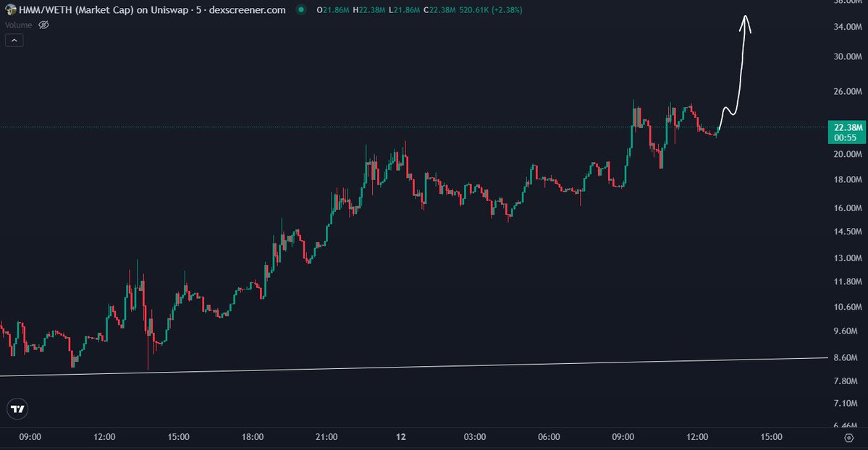The height and width of the screenshot is (450, 868).
Task: Click the 06:00 time axis label
Action: pos(549,437)
